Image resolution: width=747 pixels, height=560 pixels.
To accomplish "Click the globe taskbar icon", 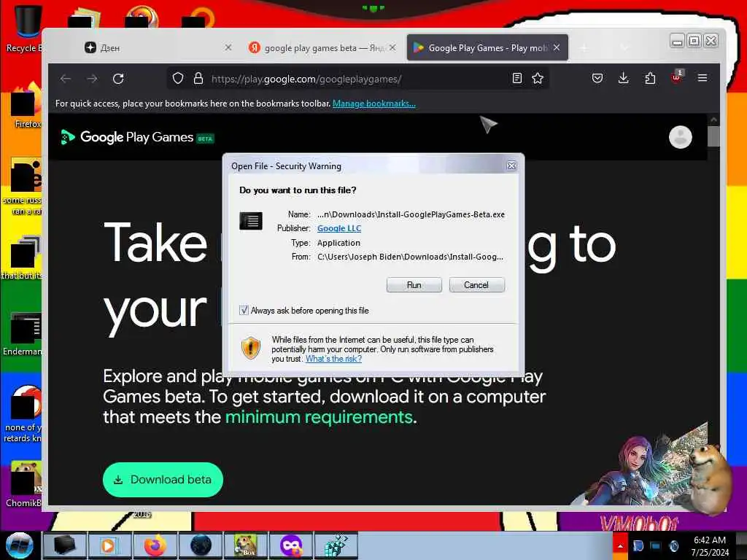I will pos(201,545).
